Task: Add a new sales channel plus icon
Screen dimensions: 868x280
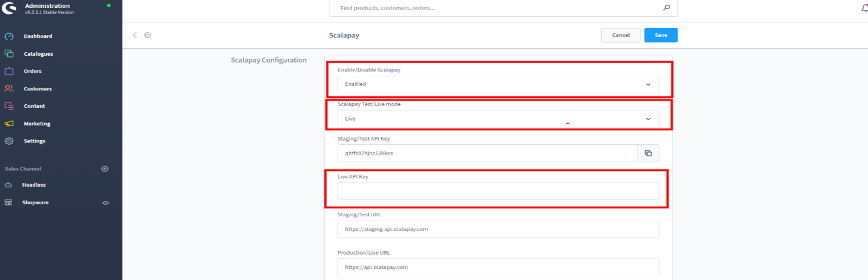Action: pos(104,169)
